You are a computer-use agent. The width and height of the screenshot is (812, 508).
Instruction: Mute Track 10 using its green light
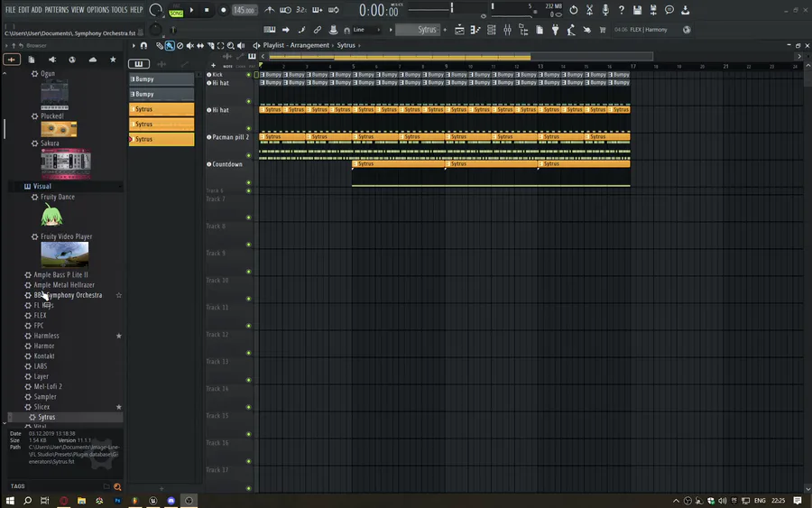click(x=249, y=299)
